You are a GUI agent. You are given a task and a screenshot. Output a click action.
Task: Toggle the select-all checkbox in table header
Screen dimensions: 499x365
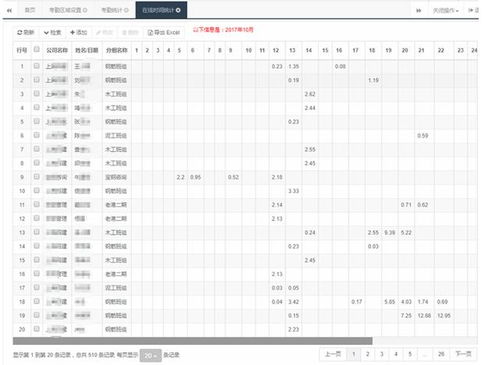tap(37, 49)
